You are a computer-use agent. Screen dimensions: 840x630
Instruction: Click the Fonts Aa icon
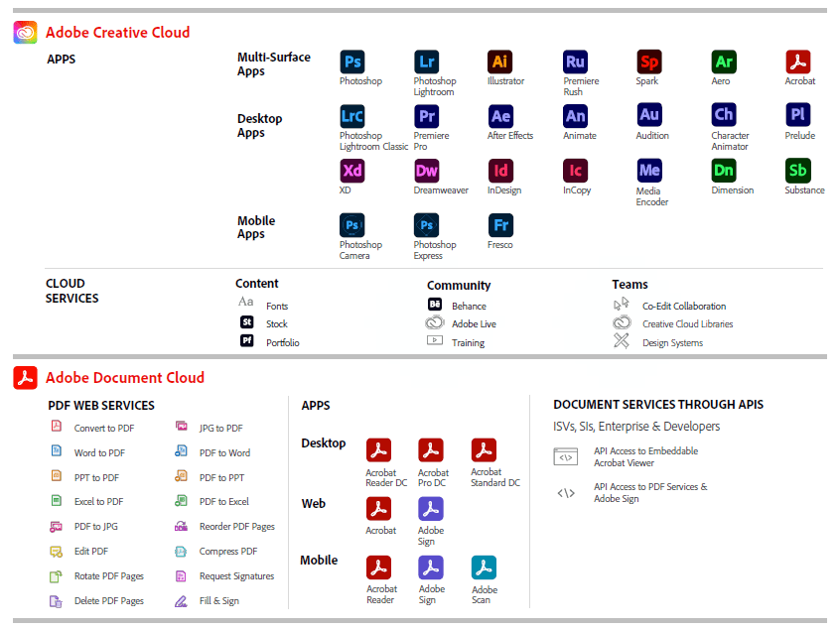point(246,302)
